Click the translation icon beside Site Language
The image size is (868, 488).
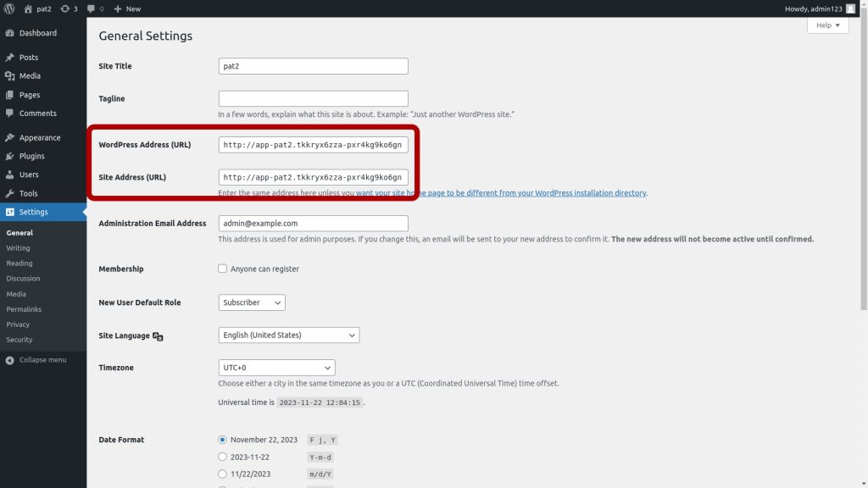pyautogui.click(x=157, y=335)
